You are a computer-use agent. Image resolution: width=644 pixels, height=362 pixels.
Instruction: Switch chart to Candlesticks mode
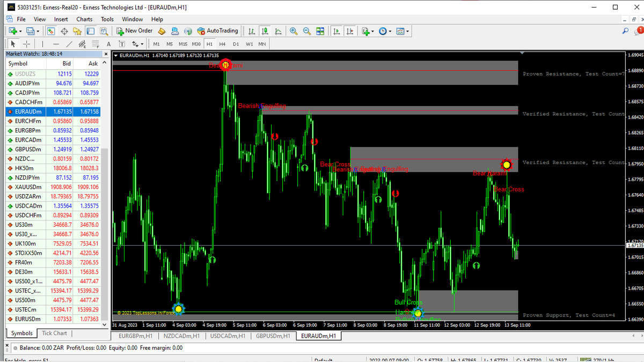[x=265, y=31]
